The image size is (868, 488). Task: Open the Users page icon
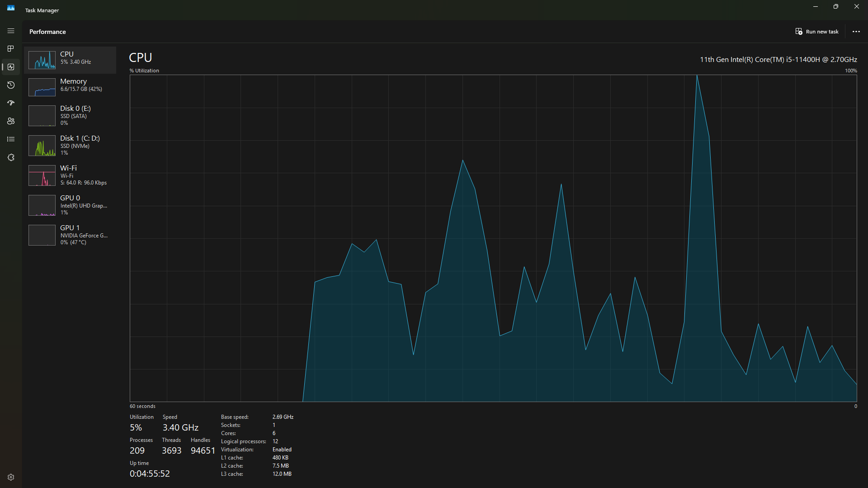coord(11,121)
